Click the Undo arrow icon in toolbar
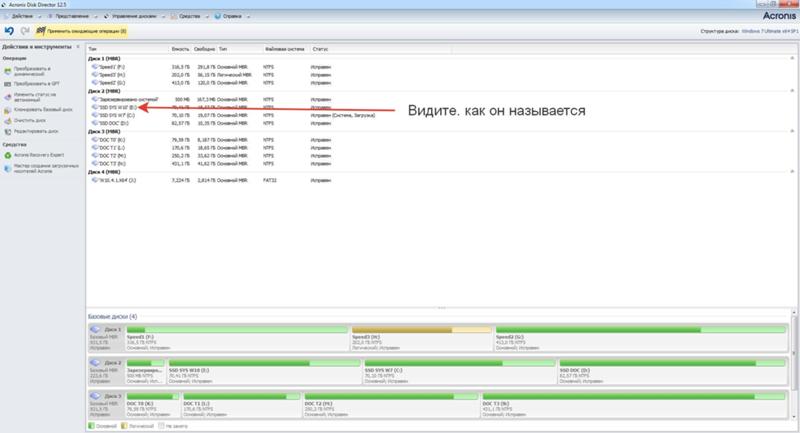This screenshot has width=800, height=433. tap(9, 31)
